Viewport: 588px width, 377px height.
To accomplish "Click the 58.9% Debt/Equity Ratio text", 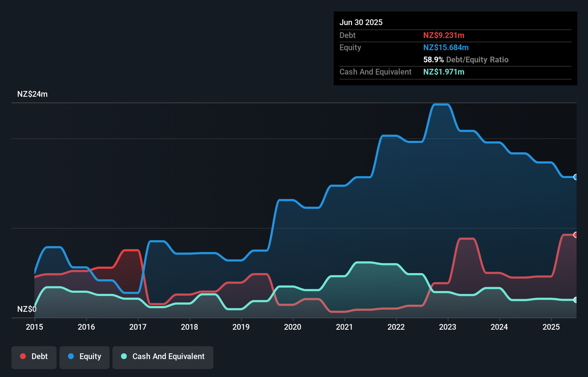I will point(466,59).
